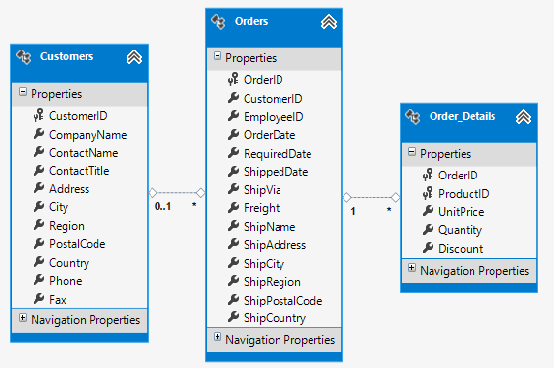This screenshot has height=368, width=554.
Task: Collapse Properties section in Order_Details entity
Action: point(412,152)
